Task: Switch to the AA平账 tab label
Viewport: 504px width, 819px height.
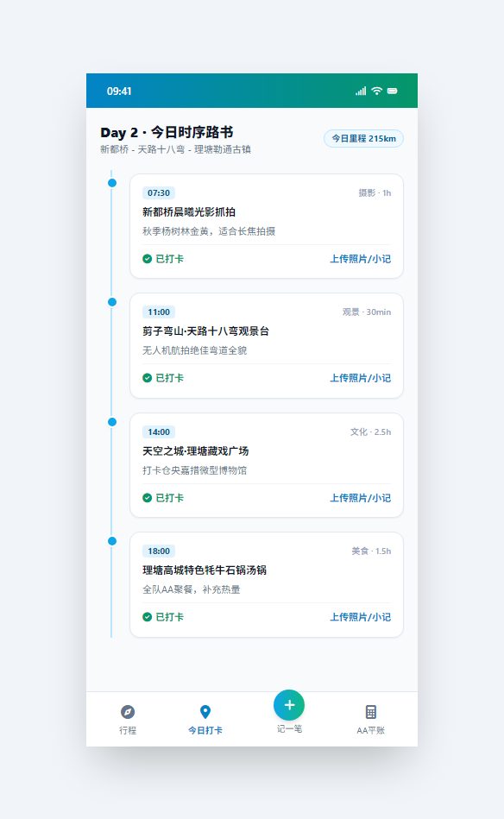Action: (x=371, y=730)
